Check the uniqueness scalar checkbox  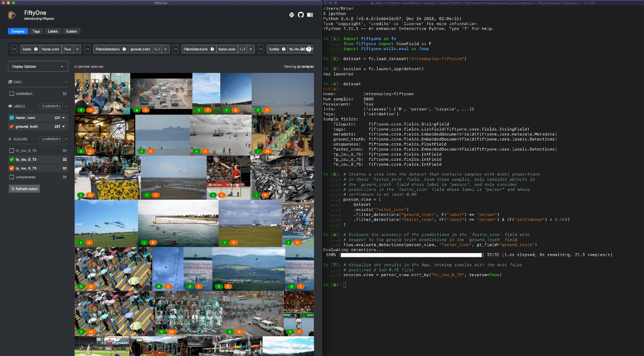tap(12, 177)
